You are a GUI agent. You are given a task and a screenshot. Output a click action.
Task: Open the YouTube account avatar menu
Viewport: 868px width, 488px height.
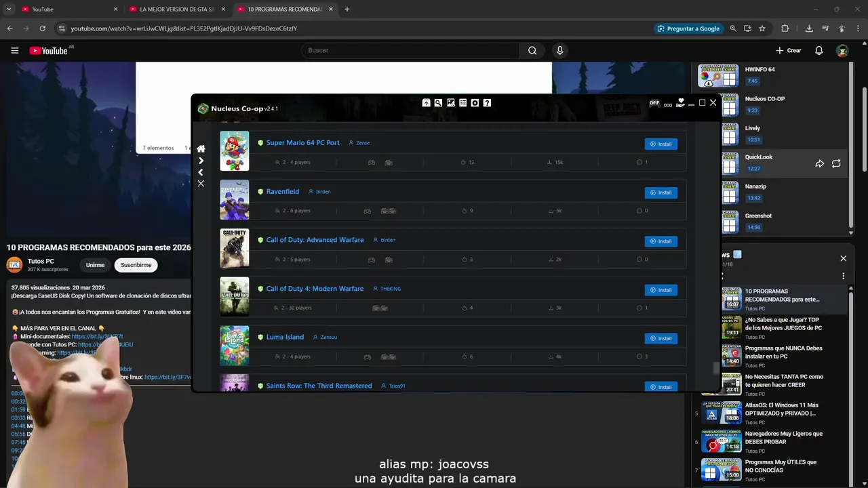[x=842, y=51]
